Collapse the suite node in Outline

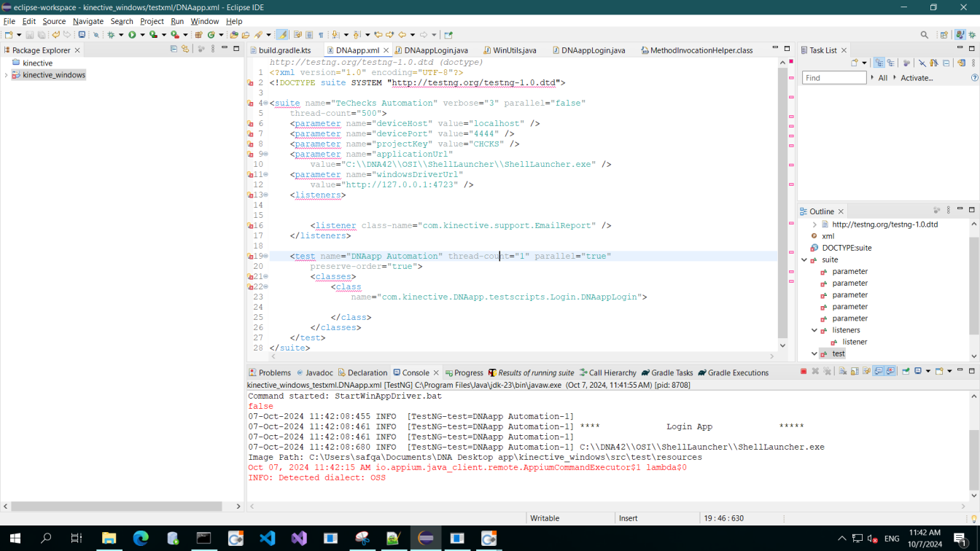(804, 259)
